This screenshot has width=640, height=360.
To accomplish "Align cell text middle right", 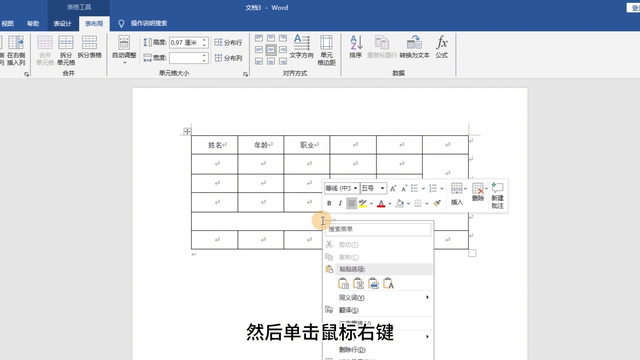I will click(x=283, y=50).
